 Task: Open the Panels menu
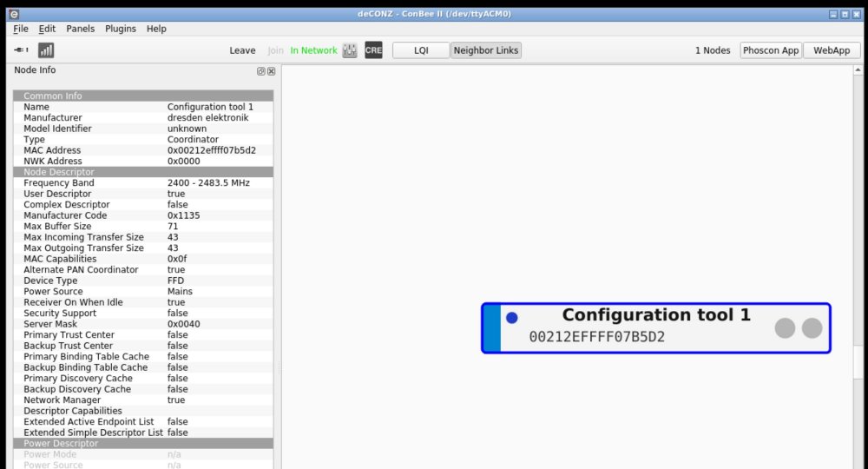[x=80, y=29]
